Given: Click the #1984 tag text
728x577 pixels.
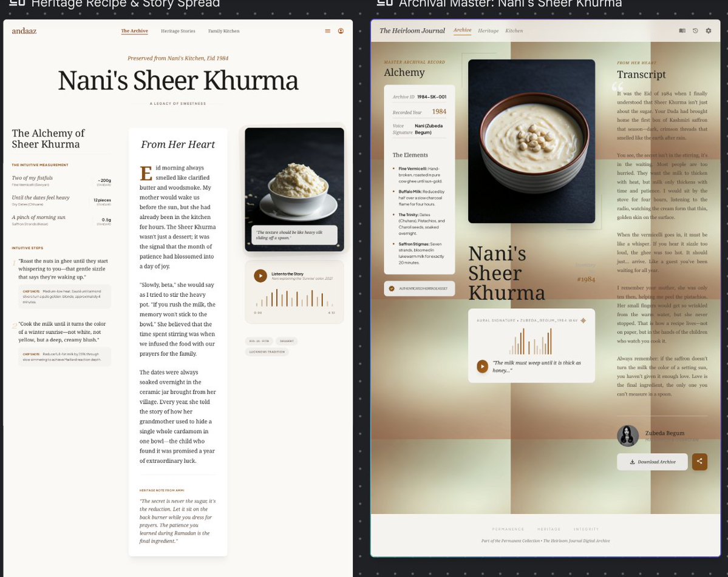Looking at the screenshot, I should coord(586,279).
